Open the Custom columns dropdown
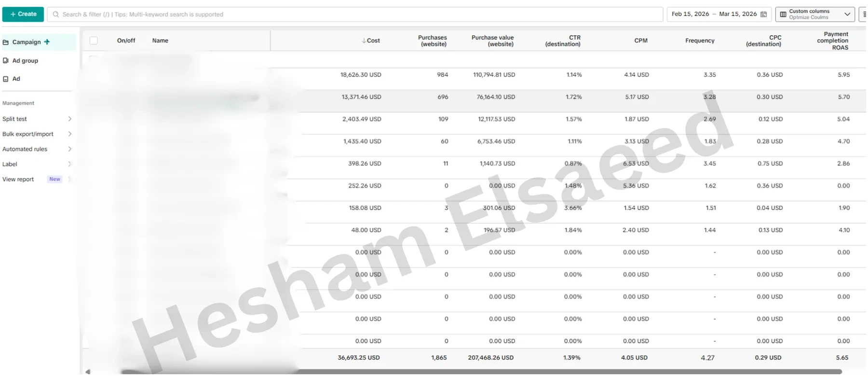 tap(815, 14)
